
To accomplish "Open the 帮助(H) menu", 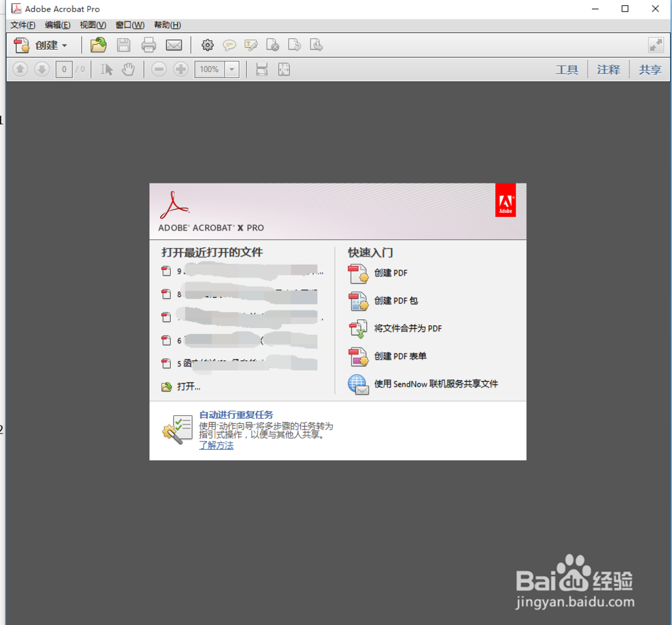I will point(167,25).
